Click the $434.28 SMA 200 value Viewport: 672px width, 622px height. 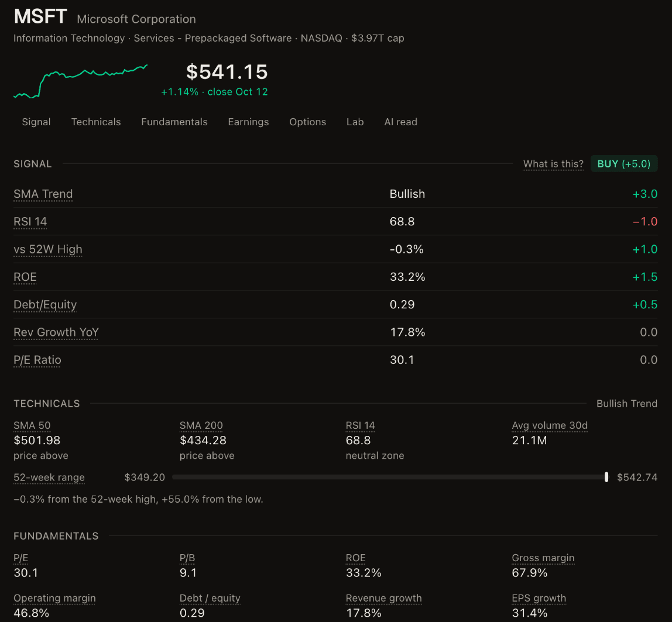(203, 441)
